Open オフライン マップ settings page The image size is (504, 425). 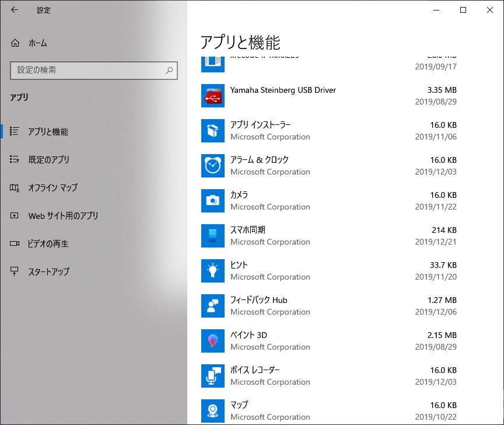coord(93,187)
